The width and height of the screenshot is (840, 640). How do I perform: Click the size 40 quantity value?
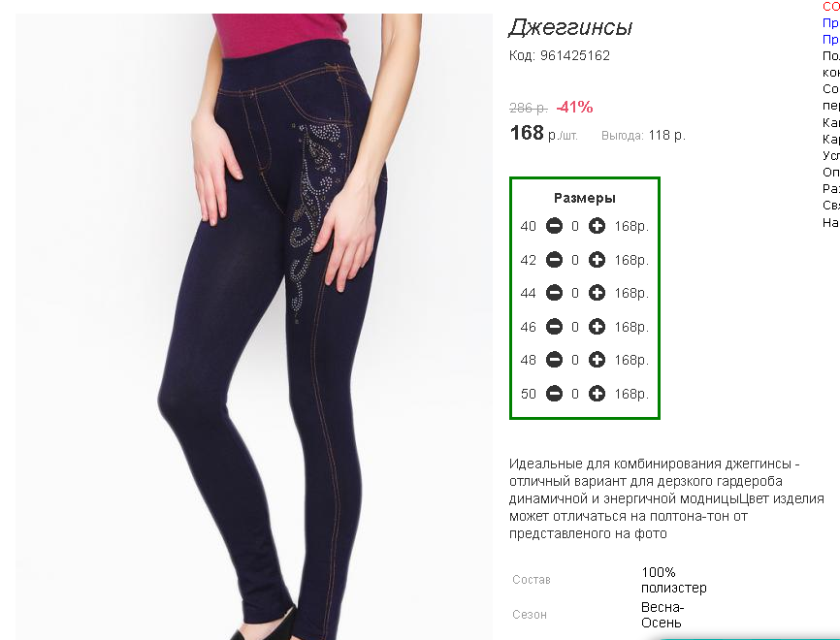click(x=575, y=227)
